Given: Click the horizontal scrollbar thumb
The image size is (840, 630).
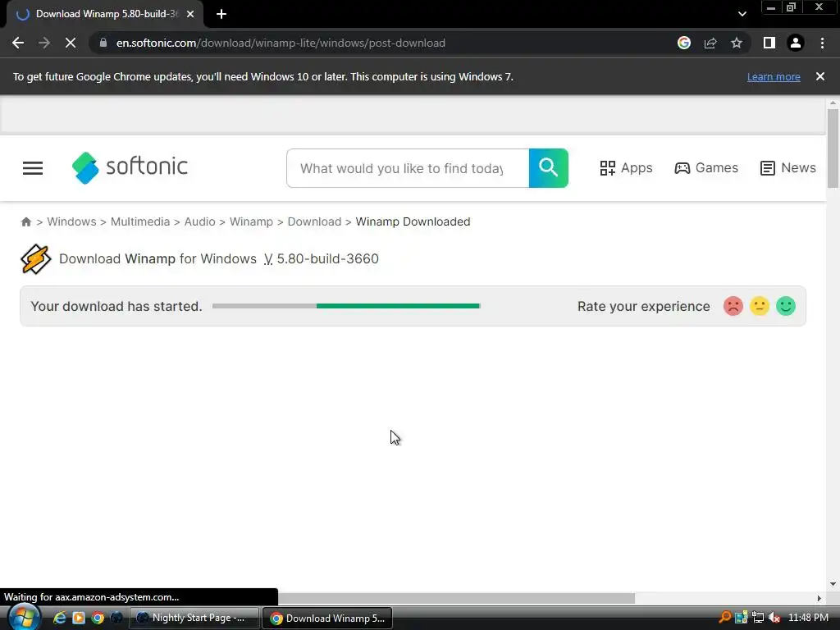Looking at the screenshot, I should click(x=456, y=598).
